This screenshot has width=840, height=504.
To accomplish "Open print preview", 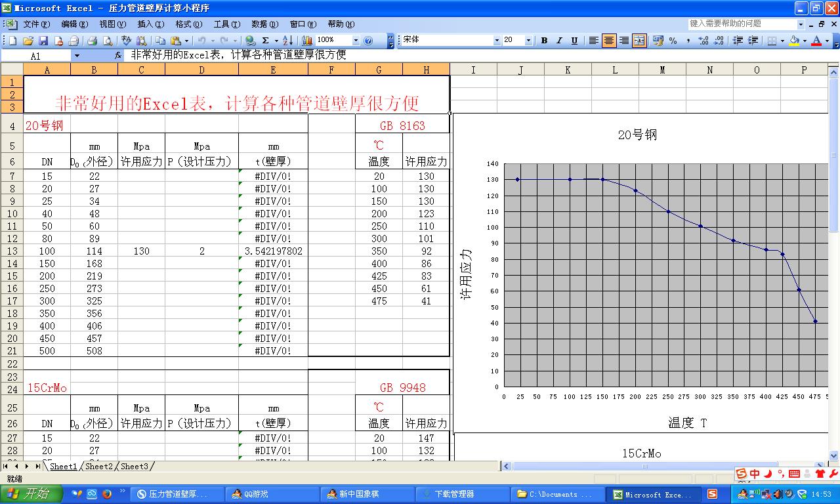I will (107, 41).
